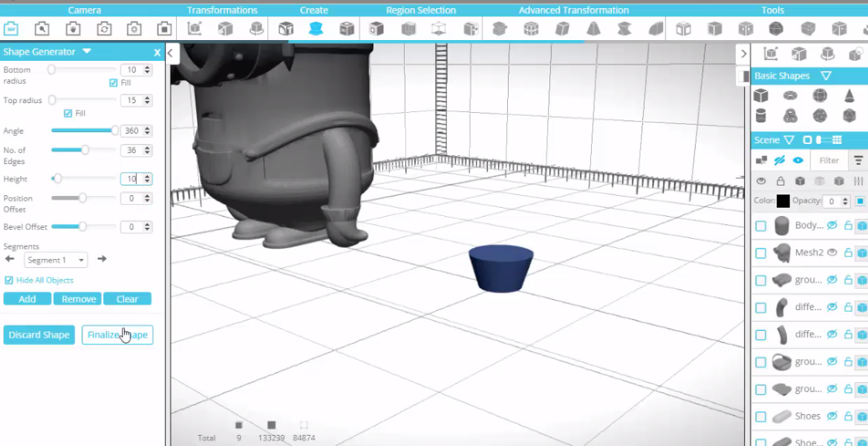Click the Remove segment button
This screenshot has width=868, height=446.
[x=79, y=299]
